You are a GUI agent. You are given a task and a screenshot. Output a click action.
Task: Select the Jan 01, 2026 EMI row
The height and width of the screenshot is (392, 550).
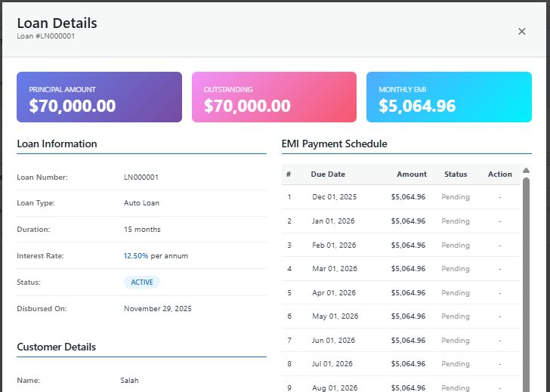[x=400, y=221]
